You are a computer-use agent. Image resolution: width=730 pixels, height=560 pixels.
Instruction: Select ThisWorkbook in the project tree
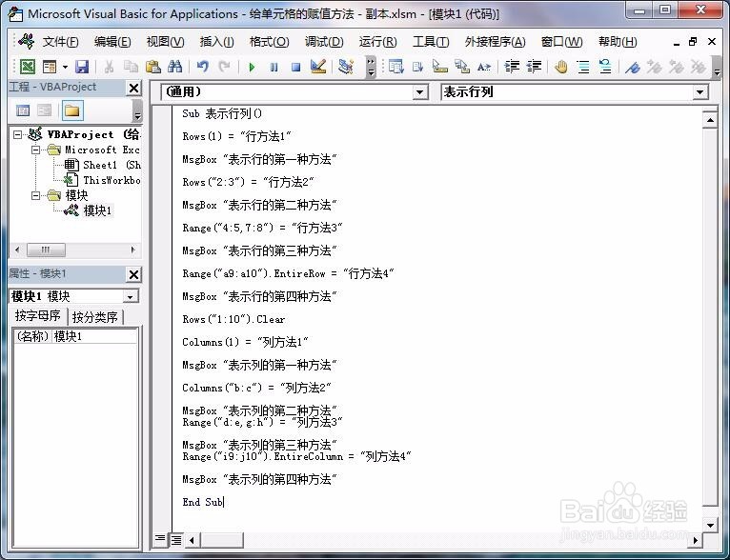pyautogui.click(x=102, y=180)
